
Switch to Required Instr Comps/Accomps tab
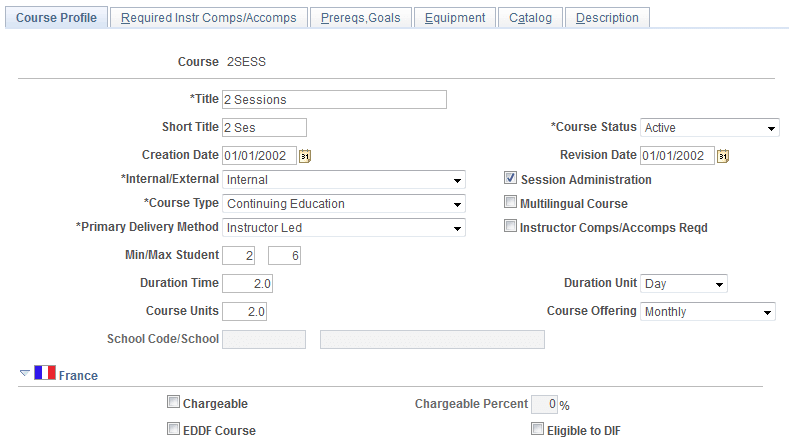pyautogui.click(x=208, y=18)
